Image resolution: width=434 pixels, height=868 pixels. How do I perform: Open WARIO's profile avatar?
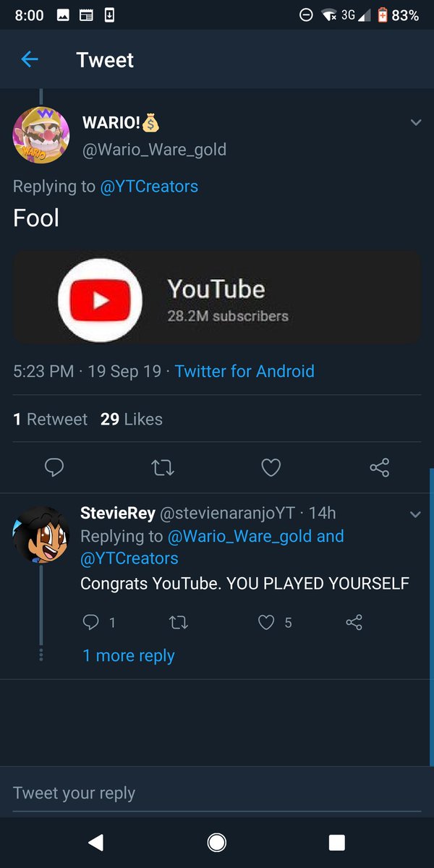[x=41, y=135]
